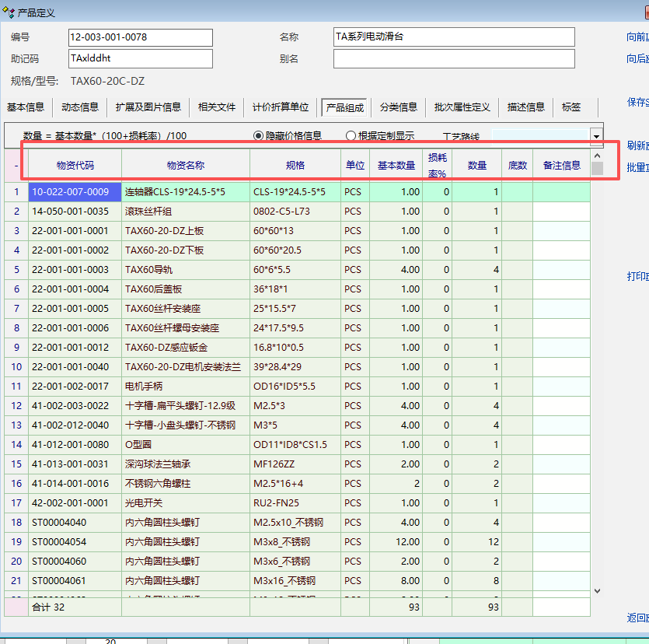Go to the 批次属性定义 tab

click(x=462, y=107)
